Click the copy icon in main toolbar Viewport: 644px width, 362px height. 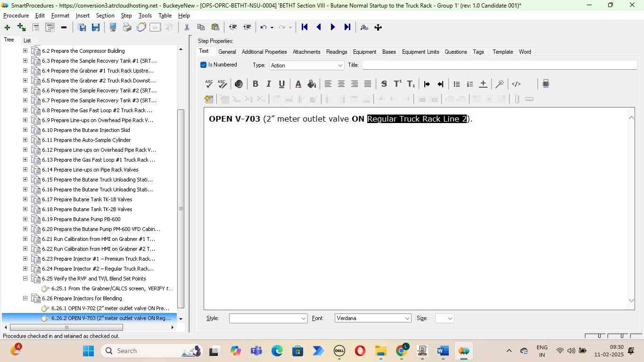[201, 27]
